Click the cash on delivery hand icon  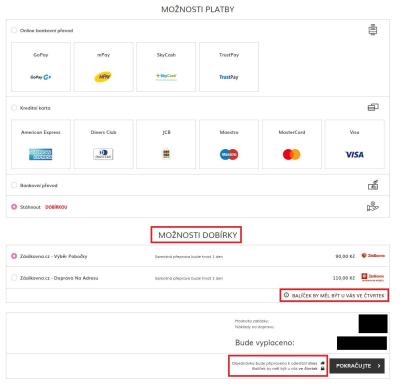click(x=373, y=206)
